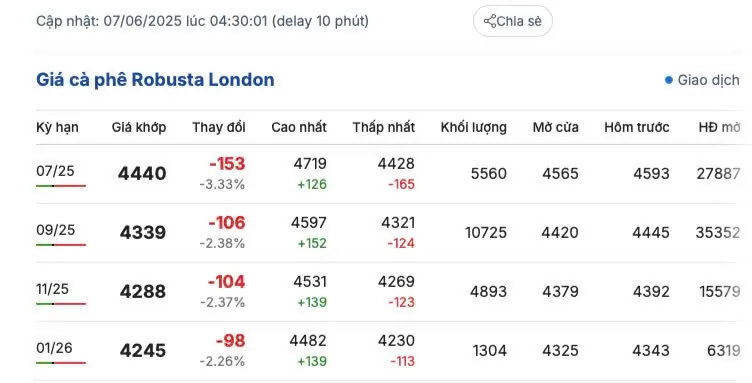Sort by the Kỳ hạn column header
This screenshot has width=752, height=383.
coord(57,128)
